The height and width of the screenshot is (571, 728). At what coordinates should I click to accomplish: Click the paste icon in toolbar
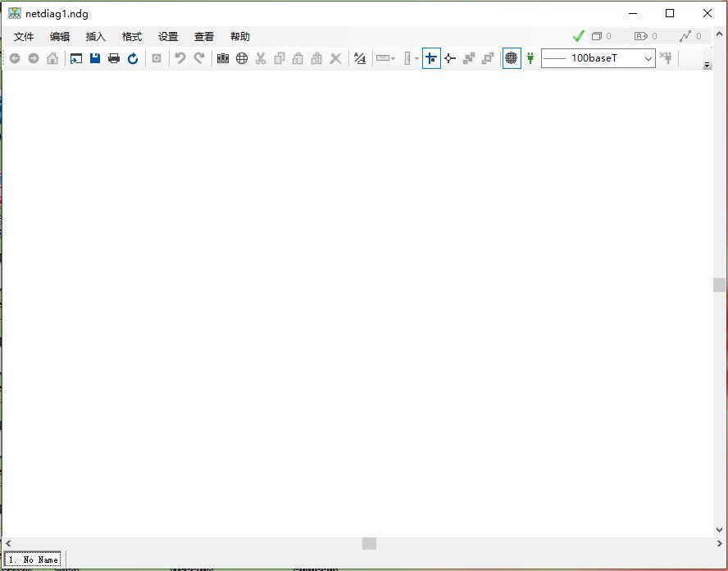pyautogui.click(x=298, y=58)
